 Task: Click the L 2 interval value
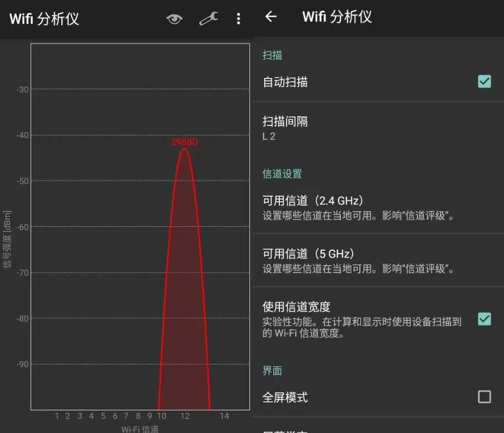pos(269,137)
